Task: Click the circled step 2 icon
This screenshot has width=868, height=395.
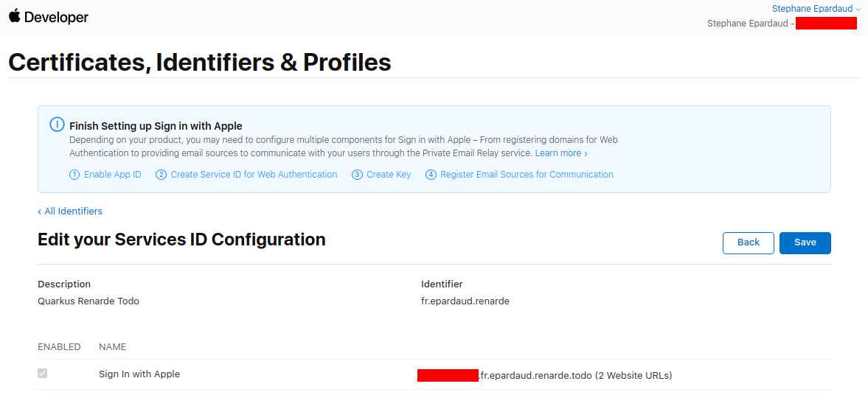Action: point(161,175)
